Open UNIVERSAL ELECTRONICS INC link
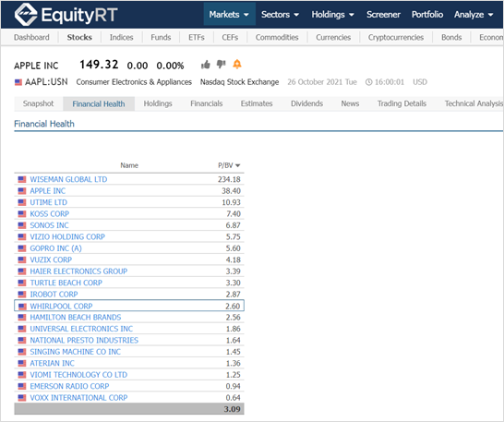This screenshot has width=504, height=422. point(81,329)
